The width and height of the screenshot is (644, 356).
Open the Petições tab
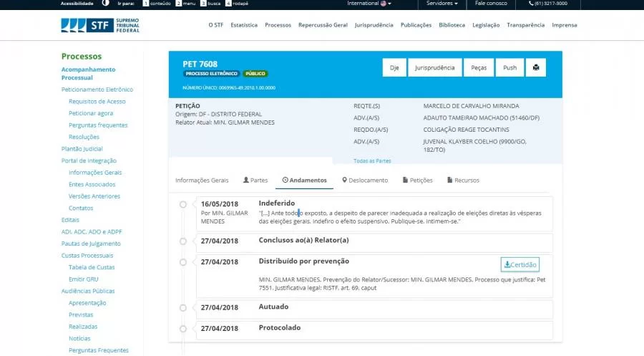point(417,180)
